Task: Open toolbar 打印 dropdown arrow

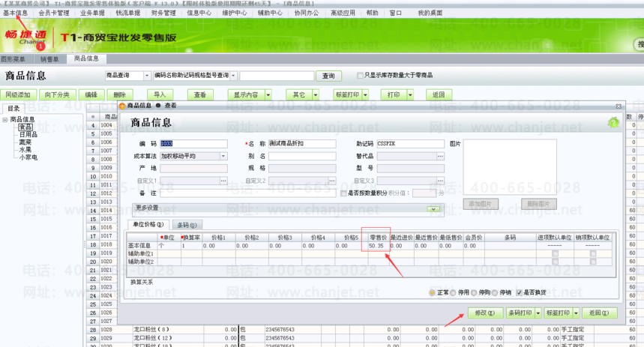Action: click(410, 95)
